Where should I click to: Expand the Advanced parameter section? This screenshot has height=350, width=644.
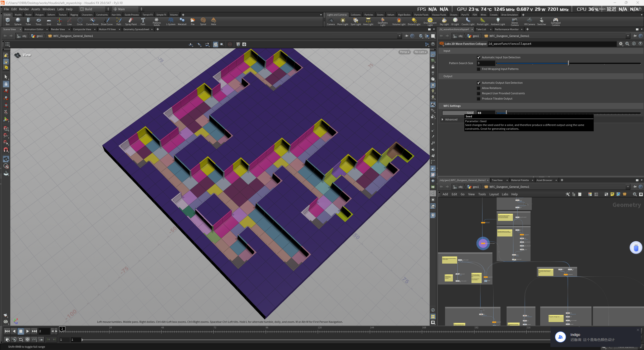pos(443,119)
